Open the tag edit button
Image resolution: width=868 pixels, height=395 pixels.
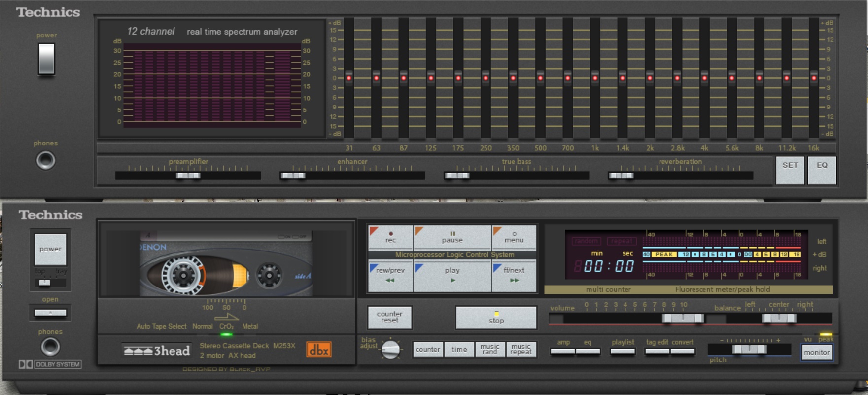pos(658,351)
